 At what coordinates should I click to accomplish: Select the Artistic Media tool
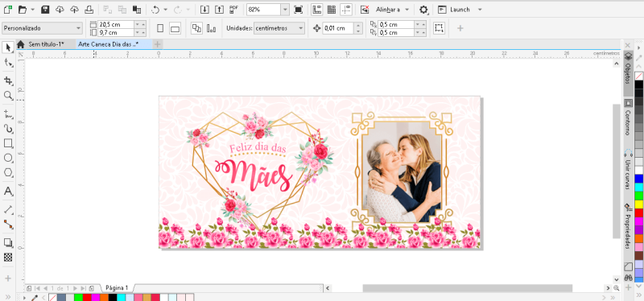point(8,129)
